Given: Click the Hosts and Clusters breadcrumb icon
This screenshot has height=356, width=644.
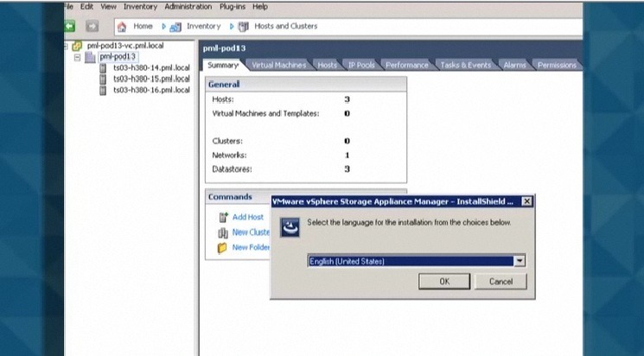Looking at the screenshot, I should pyautogui.click(x=244, y=27).
